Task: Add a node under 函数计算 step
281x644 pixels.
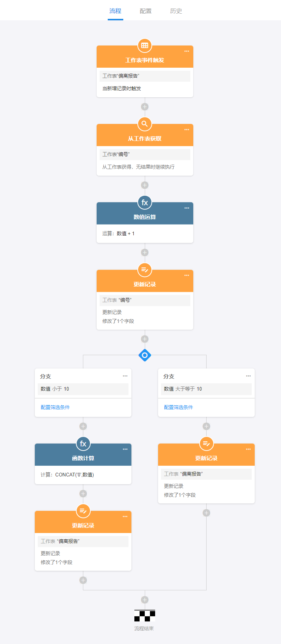Action: point(83,494)
